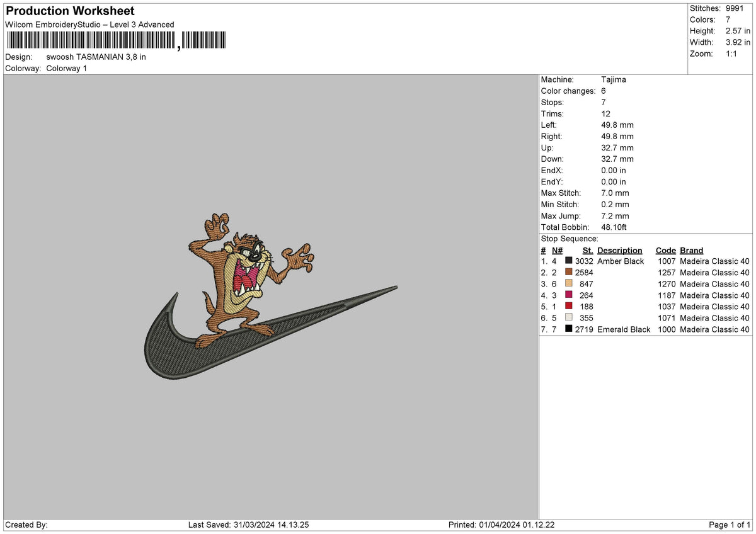Select design name 'swoosh TASMANIAN 3,8 in'
This screenshot has width=756, height=534.
[x=96, y=57]
